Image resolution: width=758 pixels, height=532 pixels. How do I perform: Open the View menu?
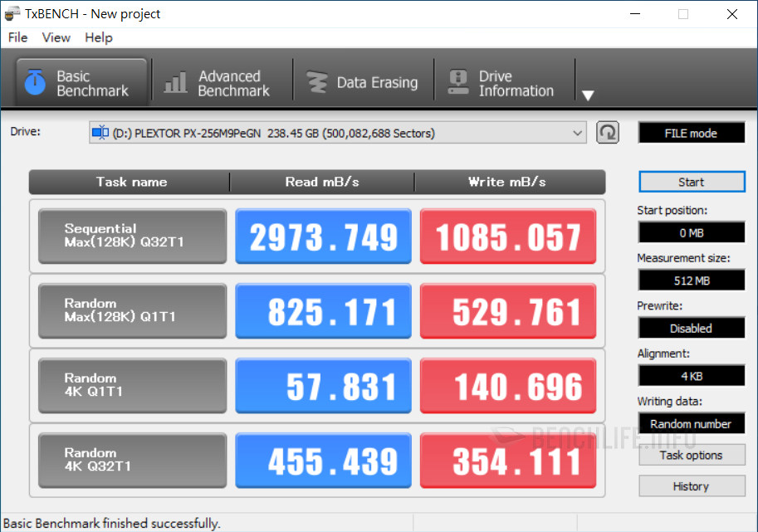(56, 37)
